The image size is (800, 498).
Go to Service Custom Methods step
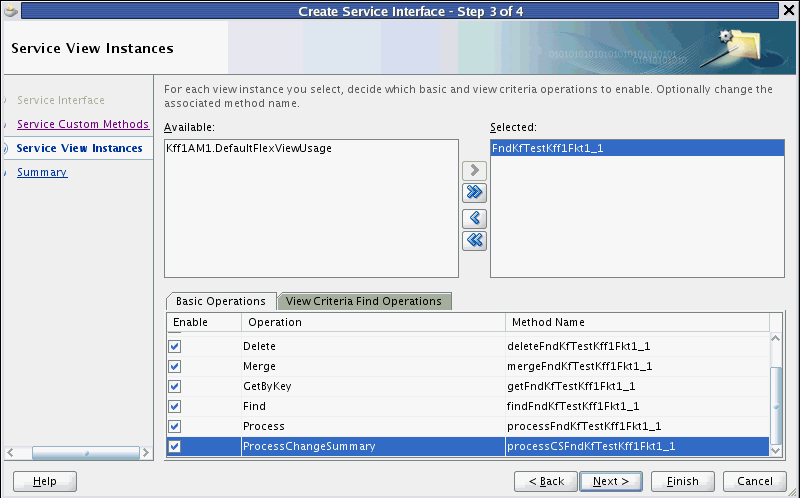point(83,124)
